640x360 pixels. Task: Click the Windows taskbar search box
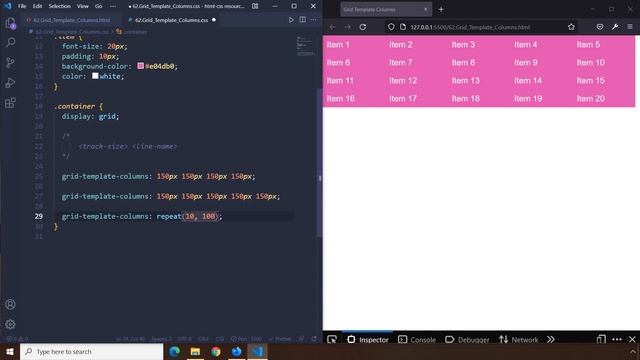pyautogui.click(x=92, y=351)
